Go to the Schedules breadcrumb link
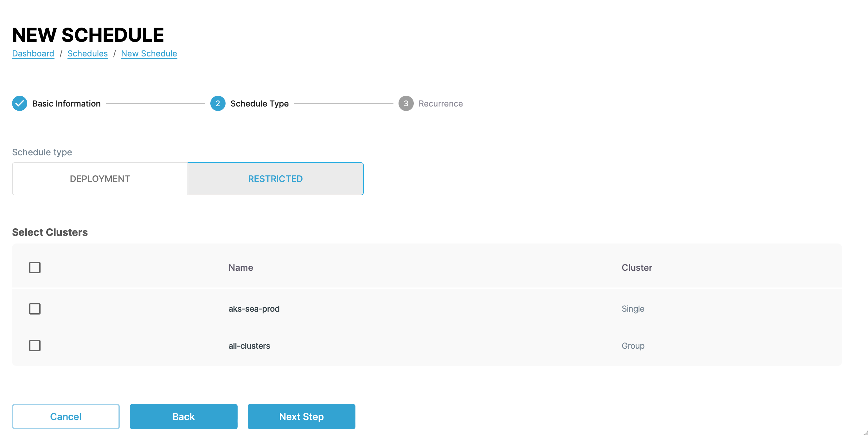Screen dimensions: 868x435 tap(88, 53)
